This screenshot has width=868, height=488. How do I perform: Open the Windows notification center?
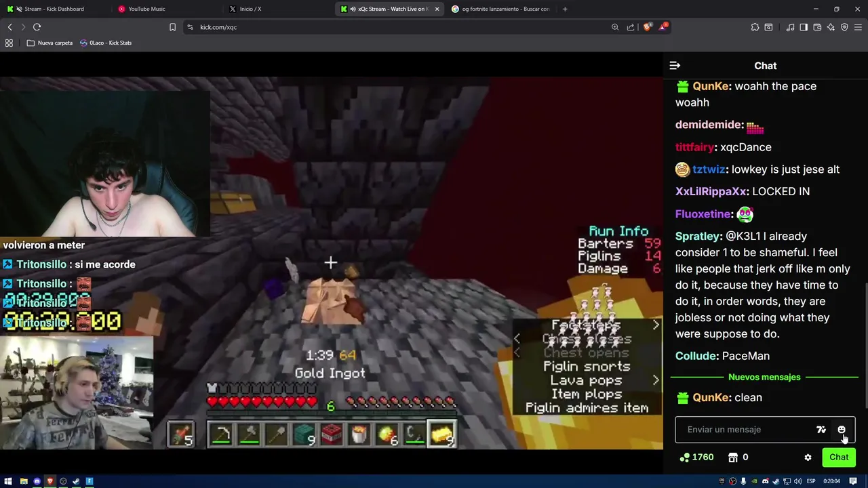coord(853,481)
